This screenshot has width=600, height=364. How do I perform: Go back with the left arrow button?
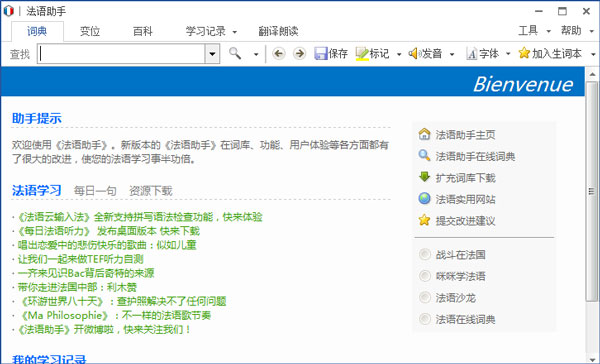[x=279, y=54]
